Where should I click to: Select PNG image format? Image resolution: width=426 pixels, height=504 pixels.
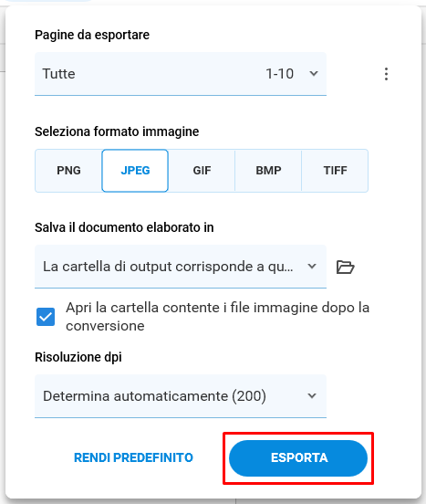pyautogui.click(x=68, y=171)
